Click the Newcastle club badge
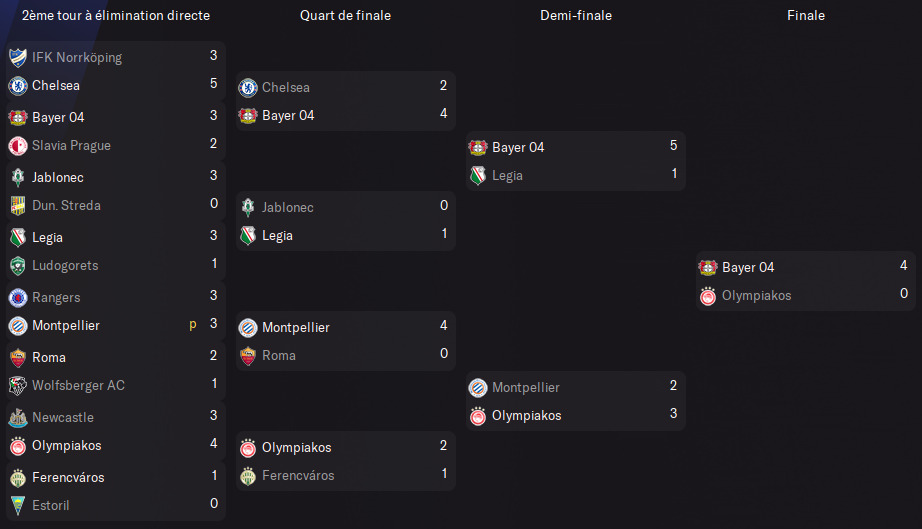 tap(18, 417)
